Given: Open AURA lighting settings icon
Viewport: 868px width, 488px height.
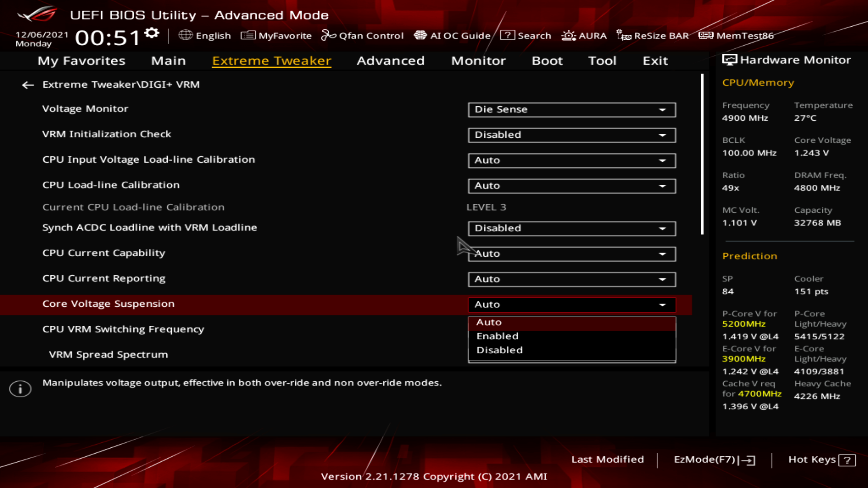Looking at the screenshot, I should click(568, 35).
